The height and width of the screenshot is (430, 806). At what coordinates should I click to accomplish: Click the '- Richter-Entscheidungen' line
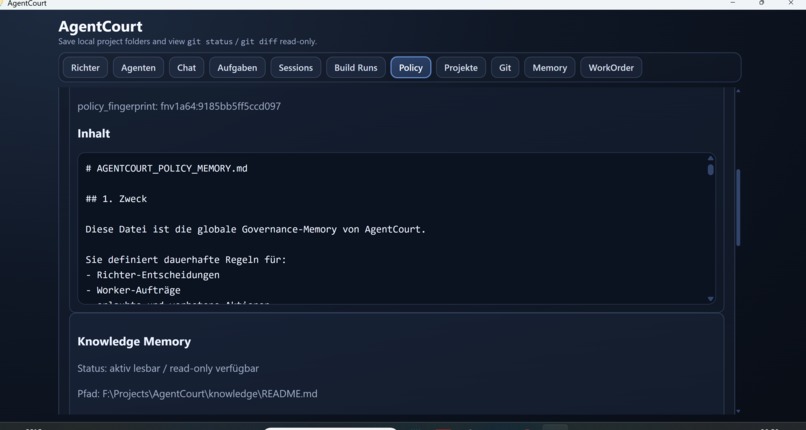tap(153, 275)
